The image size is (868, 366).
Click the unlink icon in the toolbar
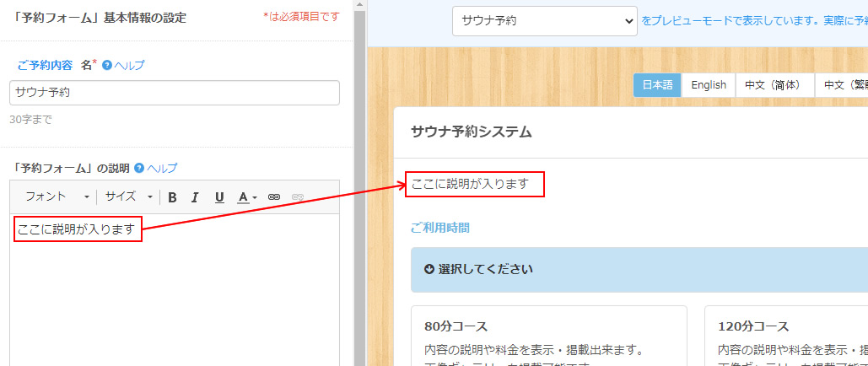point(297,197)
